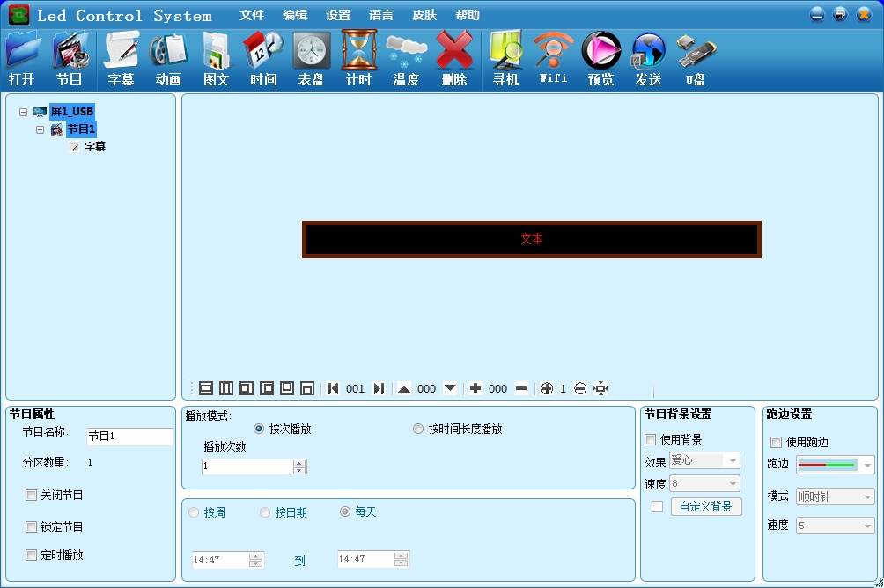Open the border 速度 dropdown showing 5

(x=835, y=526)
